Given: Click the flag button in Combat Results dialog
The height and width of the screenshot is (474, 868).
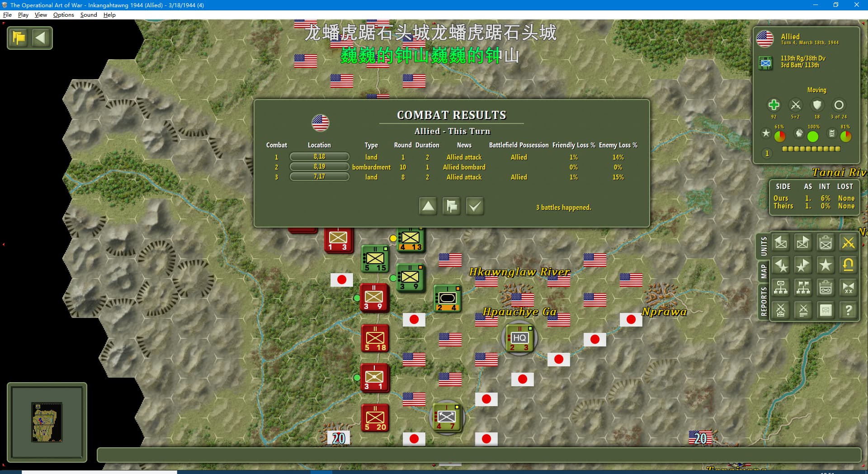Looking at the screenshot, I should tap(451, 206).
